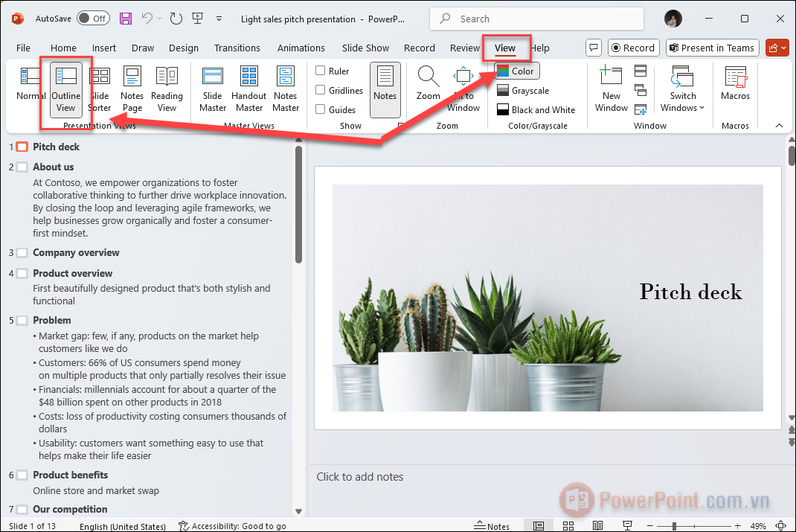Open Notes Page view
Screen dimensions: 796x532
click(132, 89)
